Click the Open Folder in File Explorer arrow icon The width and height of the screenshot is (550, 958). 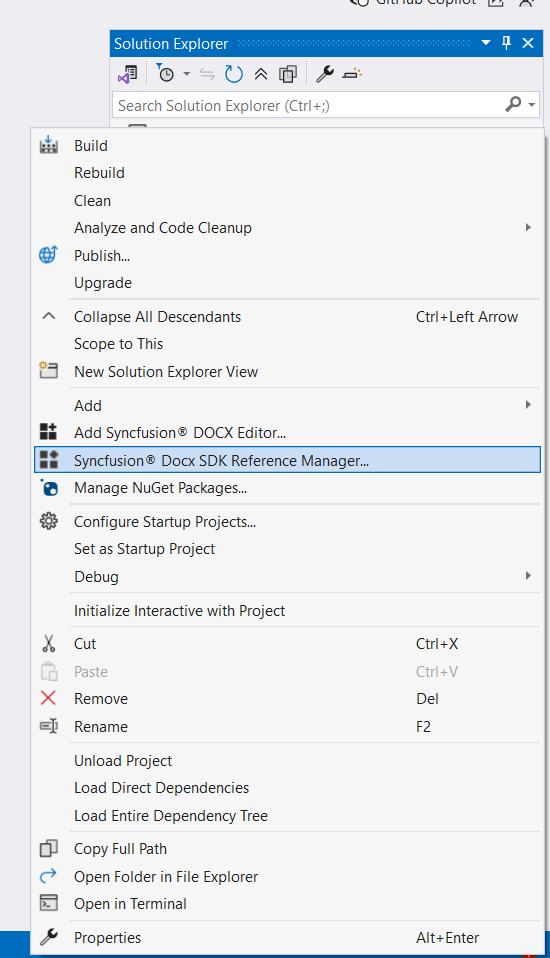48,876
